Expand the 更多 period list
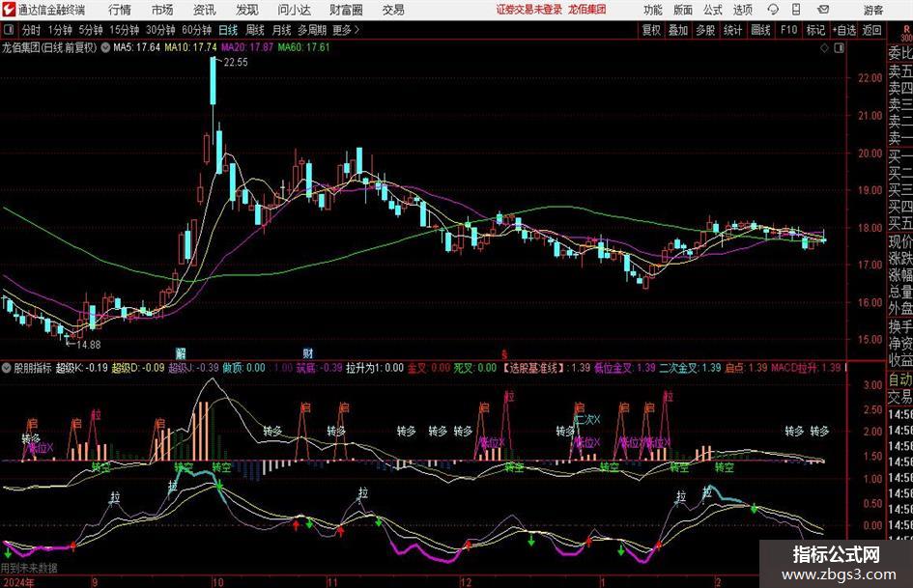 [347, 30]
